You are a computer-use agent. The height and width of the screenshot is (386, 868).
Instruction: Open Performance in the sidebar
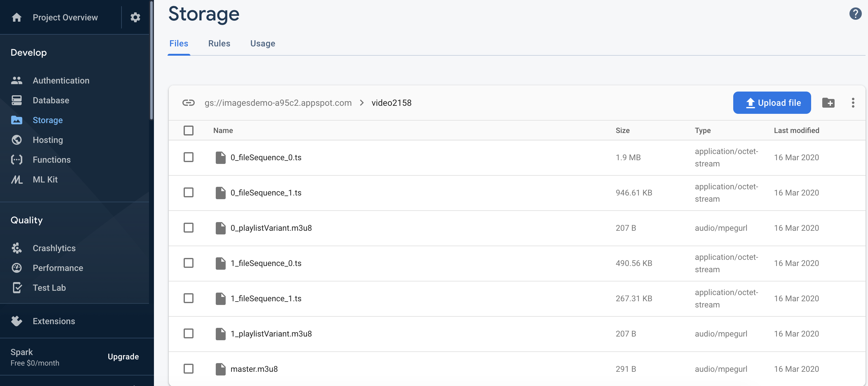(x=57, y=268)
